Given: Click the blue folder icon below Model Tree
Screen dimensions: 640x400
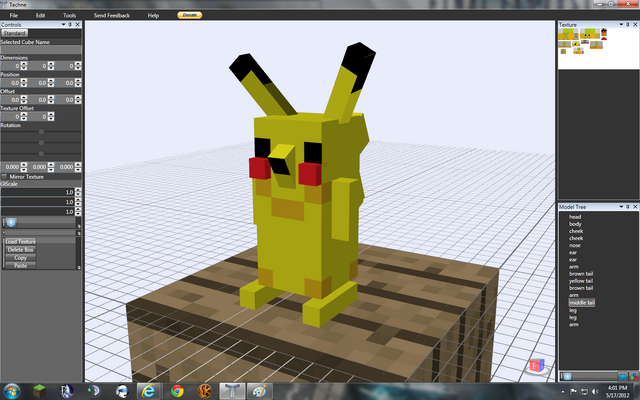Looking at the screenshot, I should click(x=623, y=376).
